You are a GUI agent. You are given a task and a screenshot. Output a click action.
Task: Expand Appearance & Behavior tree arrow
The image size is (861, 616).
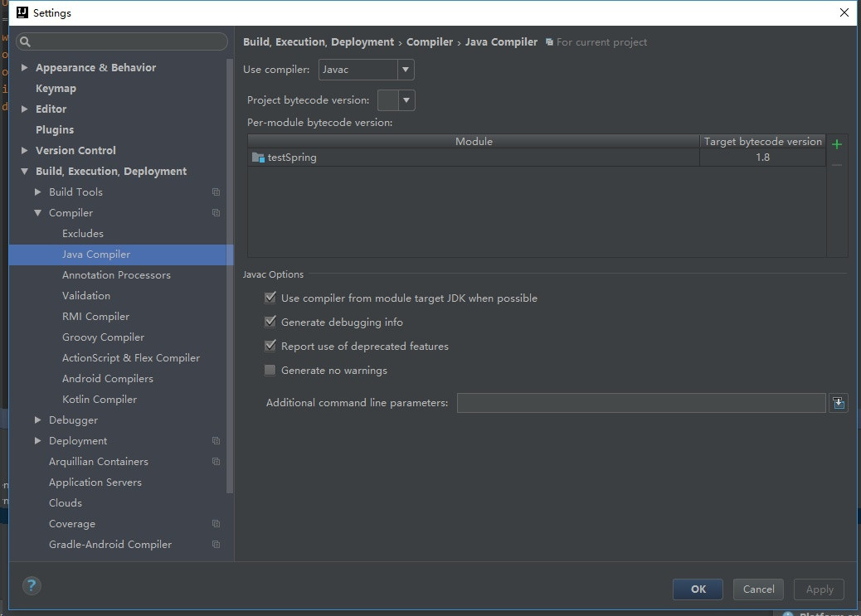point(24,67)
